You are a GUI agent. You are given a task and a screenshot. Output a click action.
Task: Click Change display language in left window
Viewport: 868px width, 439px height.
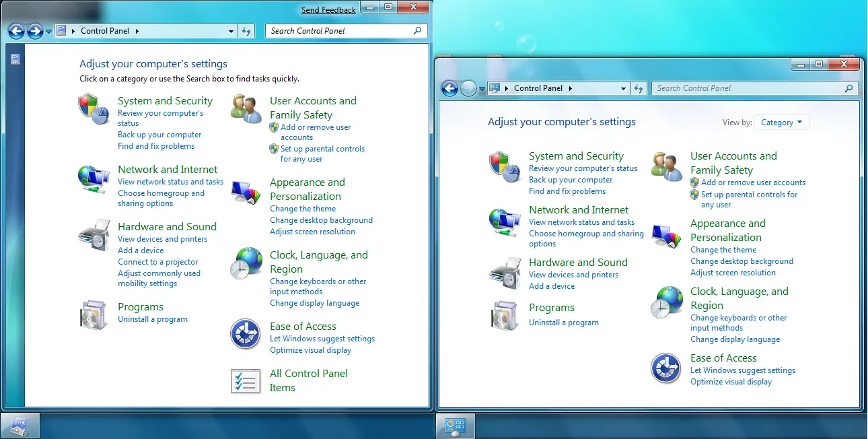tap(315, 303)
